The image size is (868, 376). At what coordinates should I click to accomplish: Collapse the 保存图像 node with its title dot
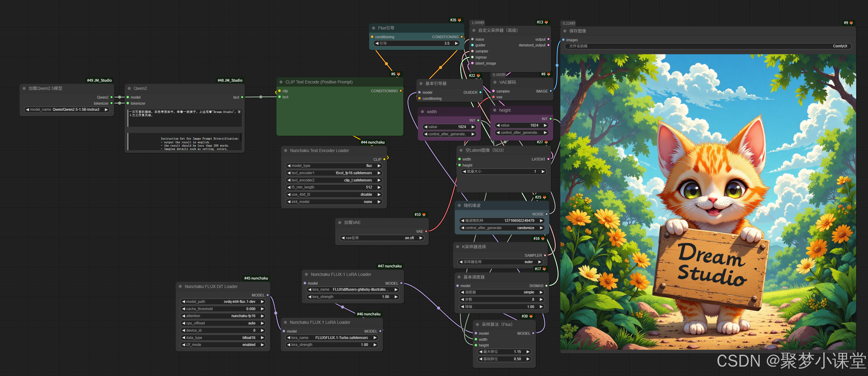565,31
